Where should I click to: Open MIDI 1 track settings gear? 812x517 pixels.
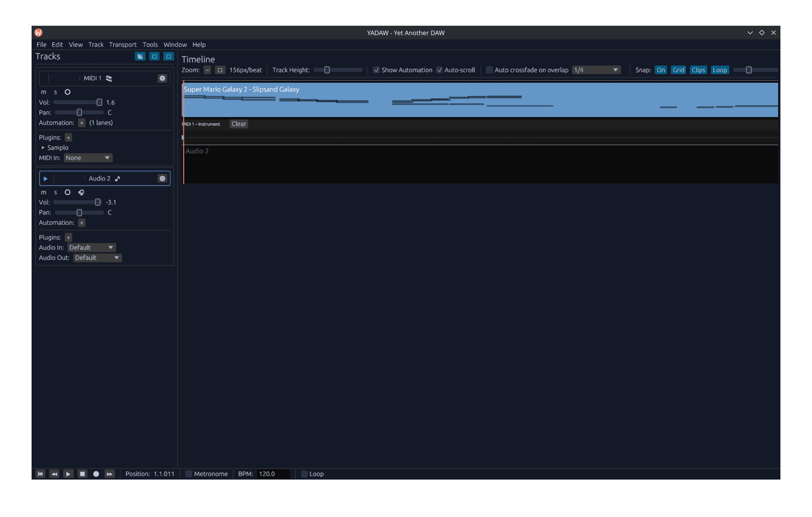(162, 78)
